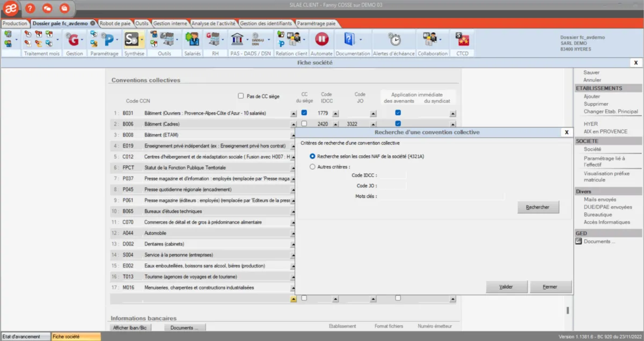Click the Afficher Iban/Bic button
This screenshot has height=341, width=644.
130,328
